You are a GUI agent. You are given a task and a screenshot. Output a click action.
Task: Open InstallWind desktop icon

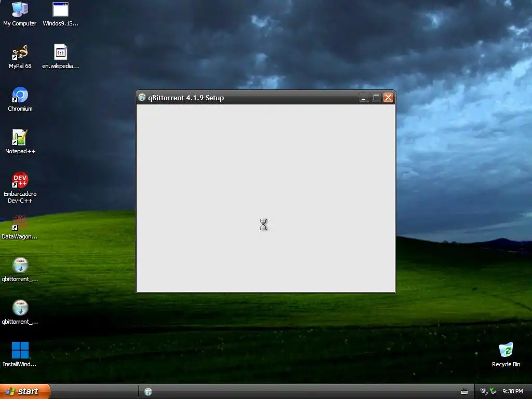pos(20,354)
